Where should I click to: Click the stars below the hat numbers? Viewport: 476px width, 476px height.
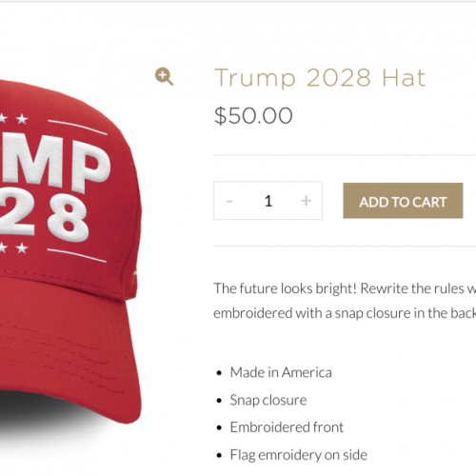[14, 248]
